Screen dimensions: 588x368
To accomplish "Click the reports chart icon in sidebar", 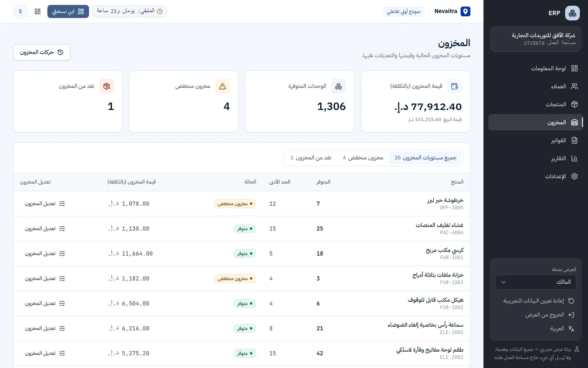I will [575, 158].
